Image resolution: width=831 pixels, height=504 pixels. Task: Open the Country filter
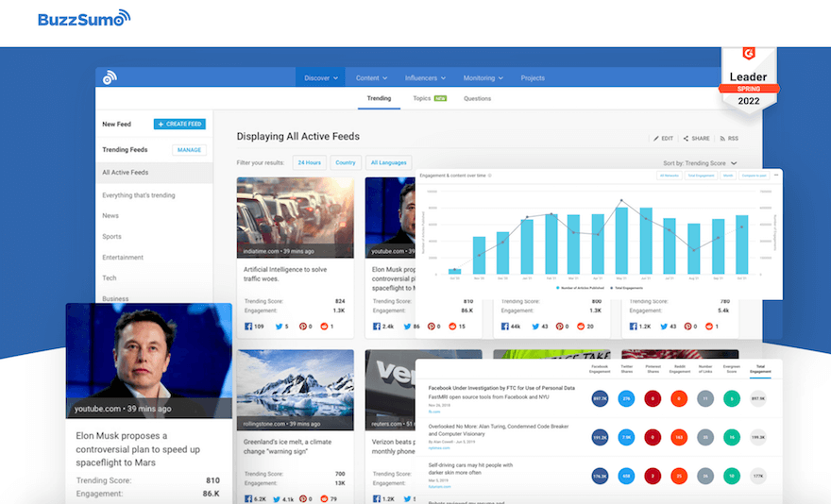click(346, 162)
